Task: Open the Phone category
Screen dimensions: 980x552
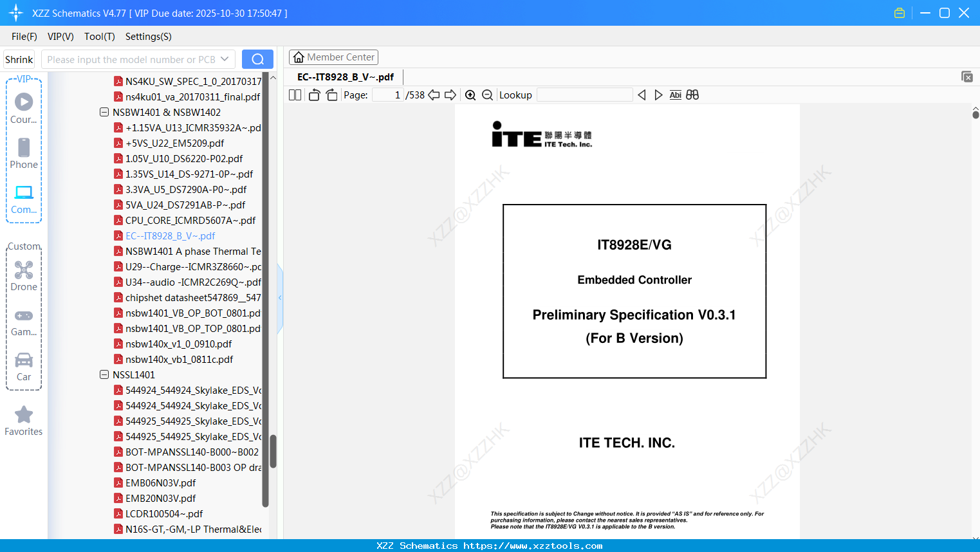Action: coord(24,153)
